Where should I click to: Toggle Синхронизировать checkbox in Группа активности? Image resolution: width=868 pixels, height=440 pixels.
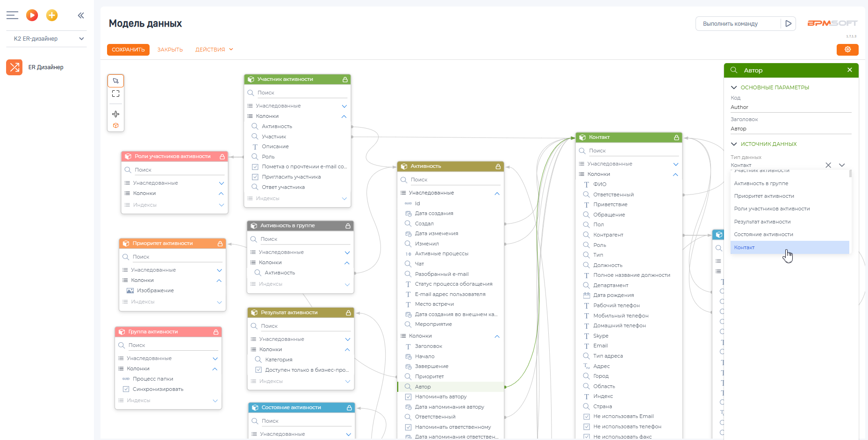point(126,389)
